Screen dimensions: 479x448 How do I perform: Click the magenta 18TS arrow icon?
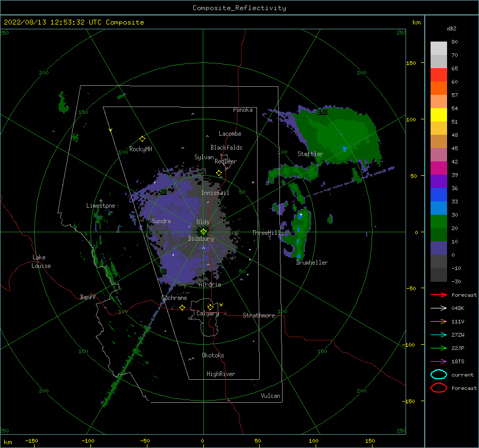[x=439, y=362]
